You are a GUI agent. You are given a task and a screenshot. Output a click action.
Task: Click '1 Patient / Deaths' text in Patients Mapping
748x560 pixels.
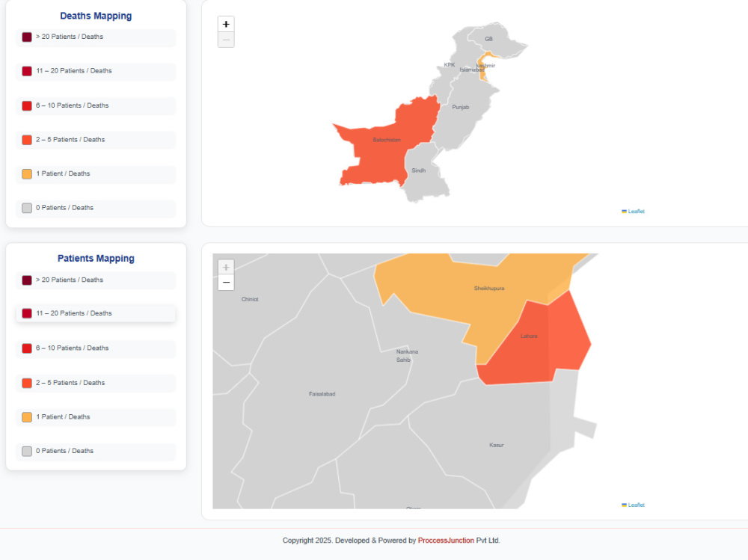tap(63, 417)
